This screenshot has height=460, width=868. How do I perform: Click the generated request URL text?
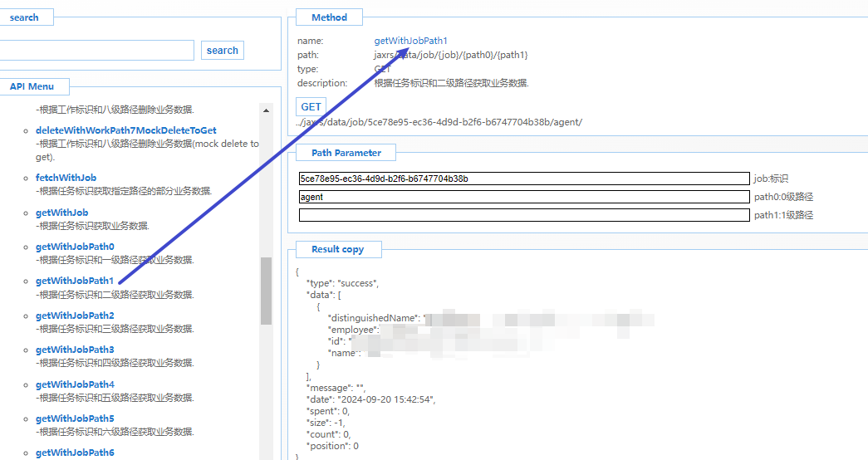click(x=439, y=122)
